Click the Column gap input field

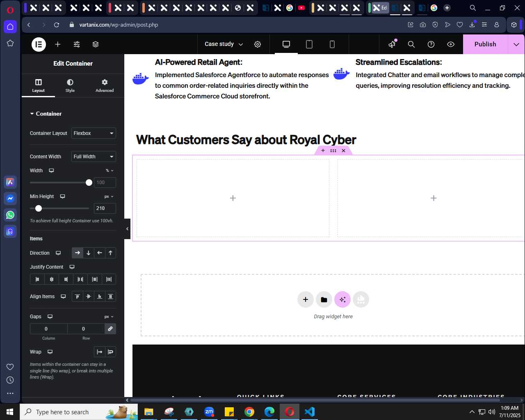[x=48, y=329]
